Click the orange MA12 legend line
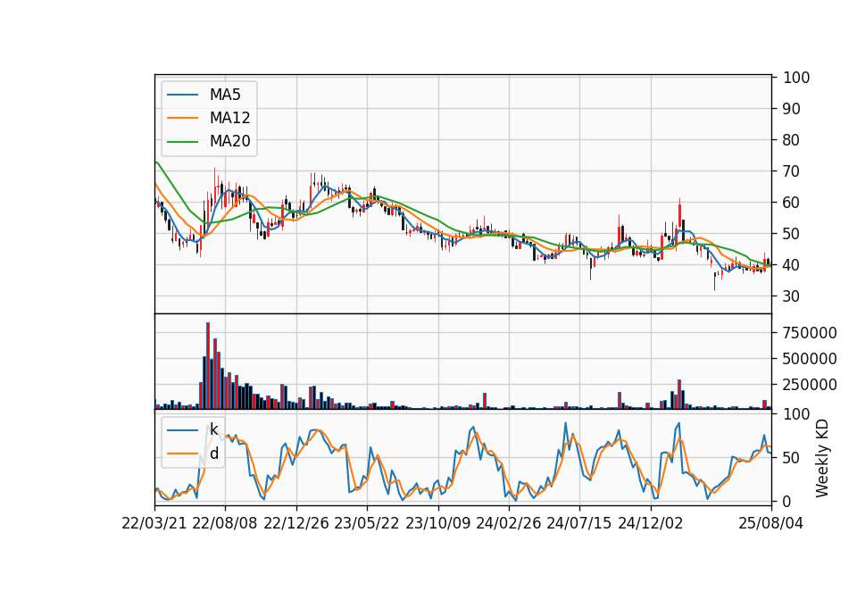The height and width of the screenshot is (616, 857). click(x=182, y=118)
